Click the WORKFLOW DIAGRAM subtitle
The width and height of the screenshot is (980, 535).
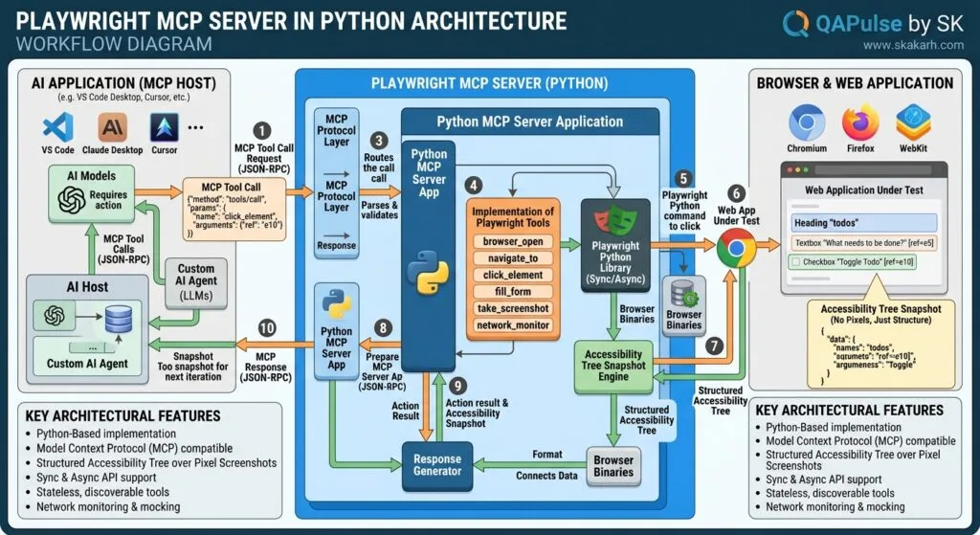click(114, 44)
